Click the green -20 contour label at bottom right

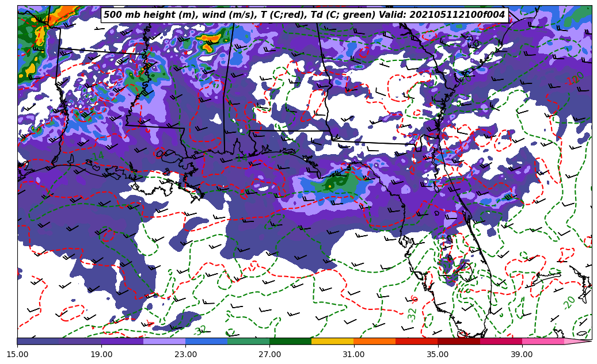569,302
